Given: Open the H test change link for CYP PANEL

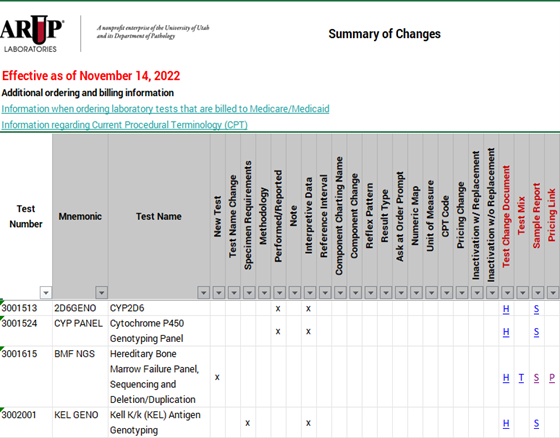Looking at the screenshot, I should pos(506,332).
